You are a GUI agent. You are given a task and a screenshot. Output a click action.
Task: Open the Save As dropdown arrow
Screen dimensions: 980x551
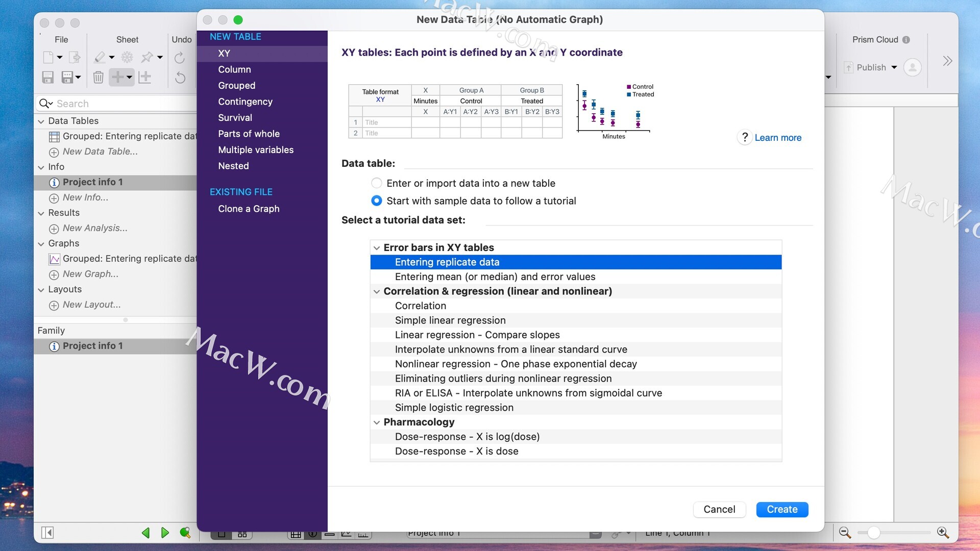click(x=78, y=78)
